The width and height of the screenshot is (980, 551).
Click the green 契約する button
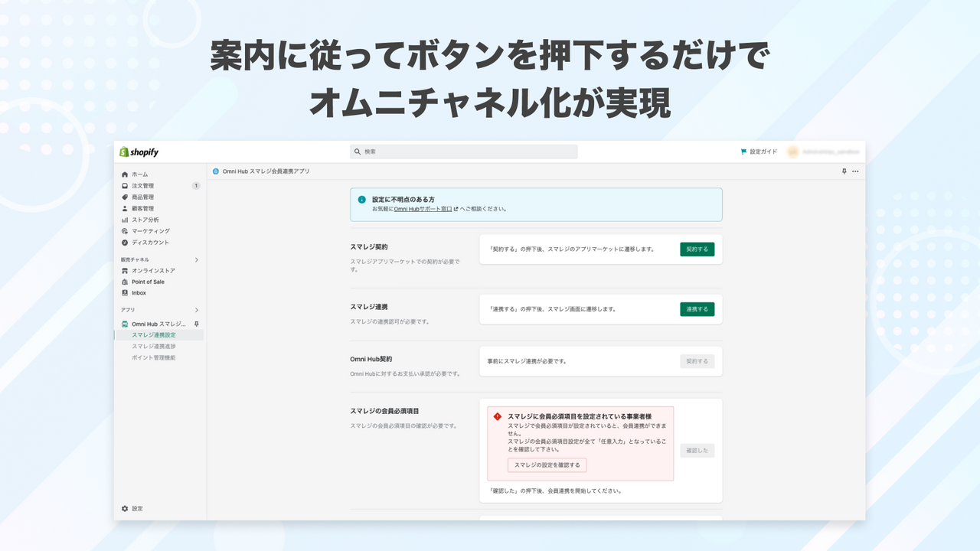[x=697, y=249]
